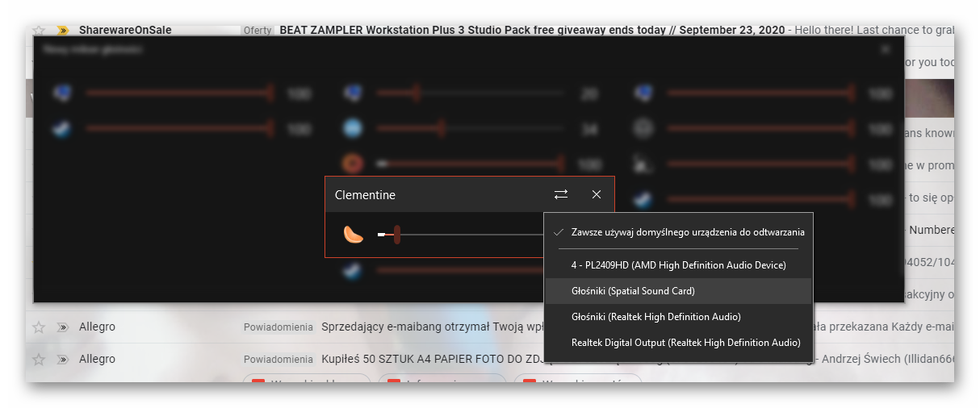Open Allegro email Sprzedający e-maibang otrzymał

coord(433,327)
